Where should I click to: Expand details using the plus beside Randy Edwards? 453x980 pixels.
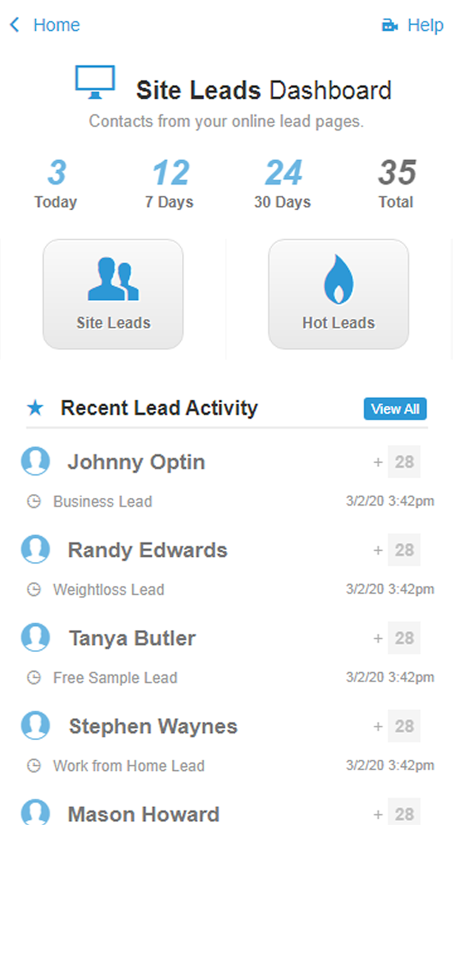(x=378, y=549)
